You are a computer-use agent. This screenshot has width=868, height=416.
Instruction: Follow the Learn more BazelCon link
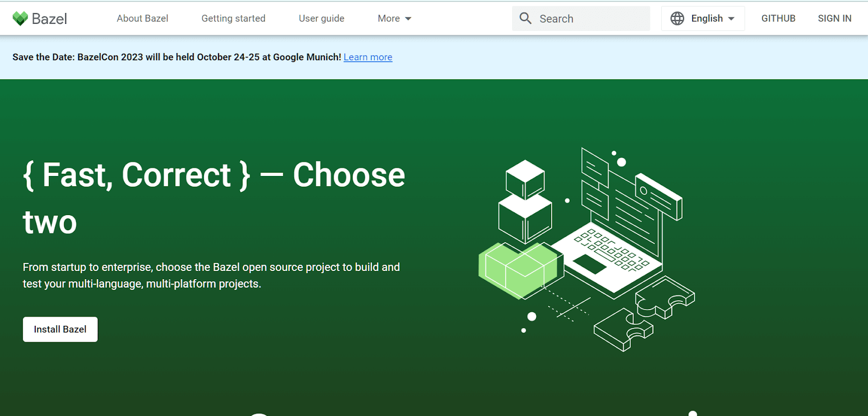pyautogui.click(x=368, y=57)
